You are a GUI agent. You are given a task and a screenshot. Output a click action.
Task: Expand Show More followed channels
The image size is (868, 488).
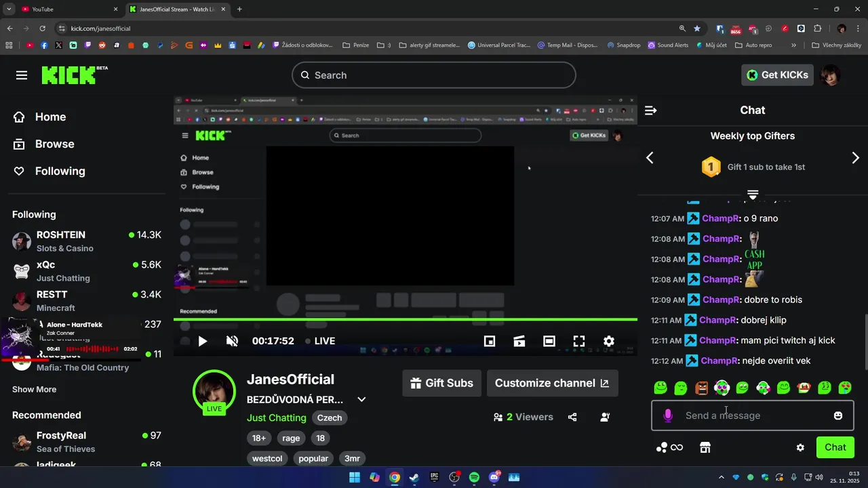[34, 389]
